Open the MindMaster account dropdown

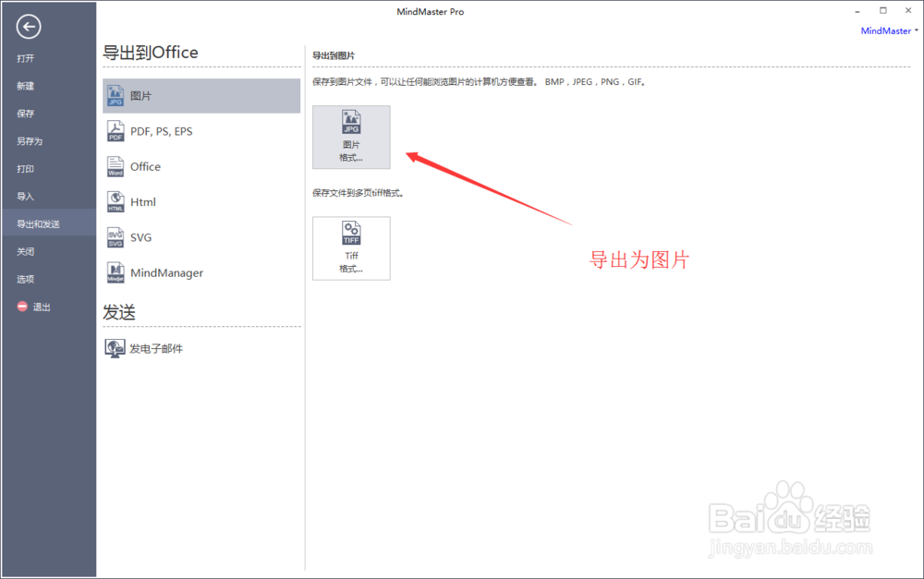[x=889, y=30]
